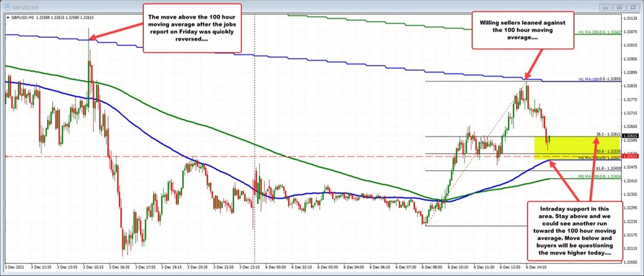644x276 pixels.
Task: Click the 3 Dec 15:15 time label
Action: pyautogui.click(x=94, y=268)
